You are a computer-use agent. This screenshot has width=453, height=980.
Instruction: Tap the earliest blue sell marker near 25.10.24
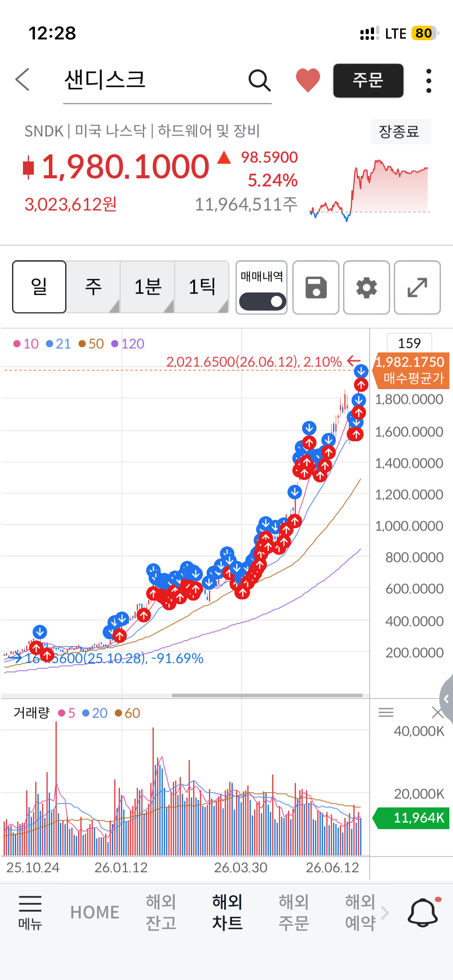[x=40, y=632]
